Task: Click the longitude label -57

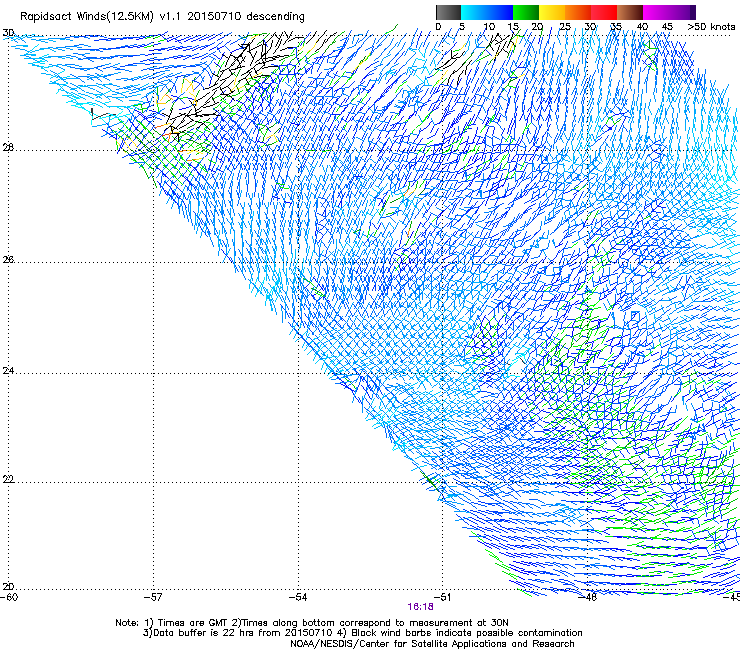Action: point(153,597)
